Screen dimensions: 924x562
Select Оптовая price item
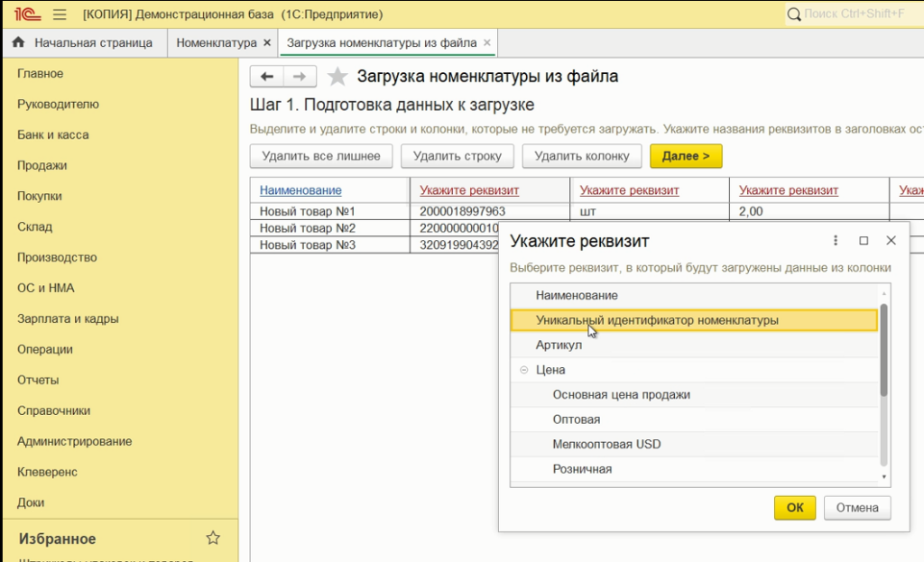[x=694, y=419]
